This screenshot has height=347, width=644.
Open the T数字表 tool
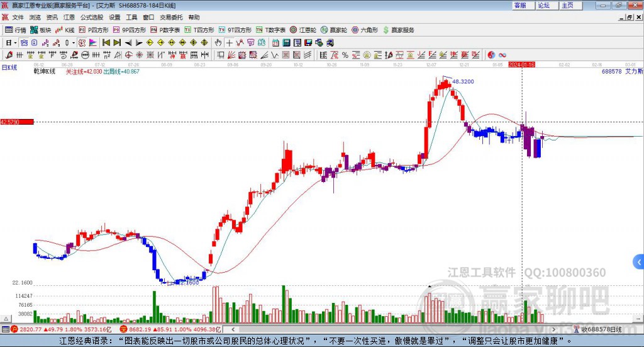point(270,30)
